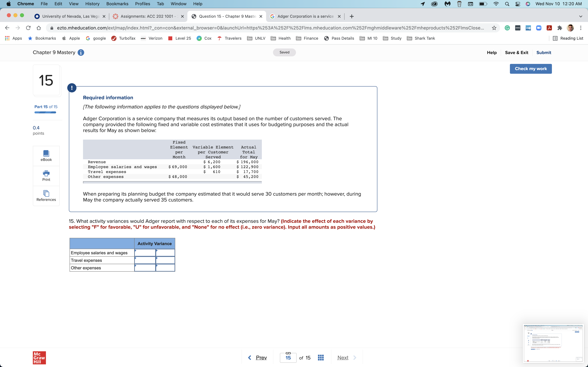Viewport: 588px width, 367px height.
Task: Click the Print icon in sidebar
Action: coord(46,173)
